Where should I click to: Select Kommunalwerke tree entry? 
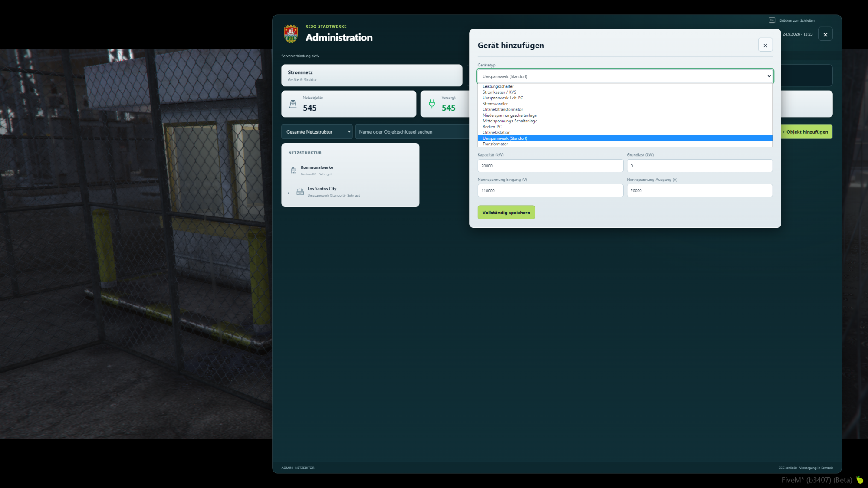350,170
